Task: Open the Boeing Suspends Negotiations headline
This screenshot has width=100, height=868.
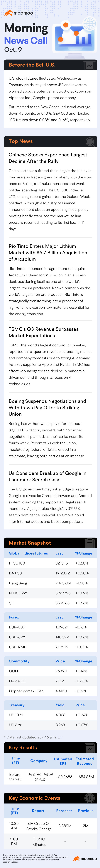Action: [47, 407]
